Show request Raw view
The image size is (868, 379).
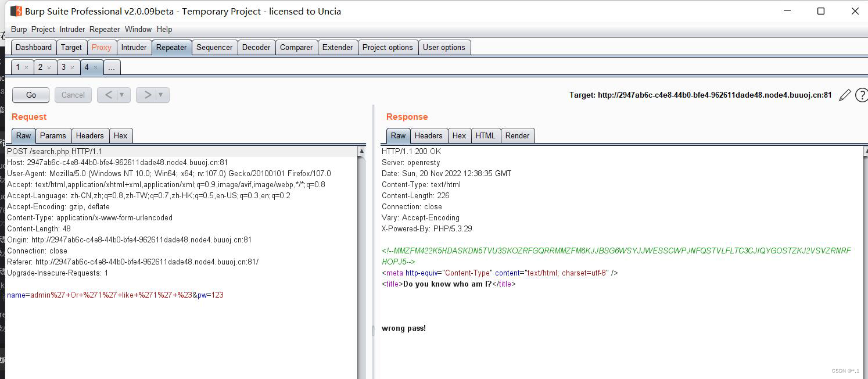point(23,135)
